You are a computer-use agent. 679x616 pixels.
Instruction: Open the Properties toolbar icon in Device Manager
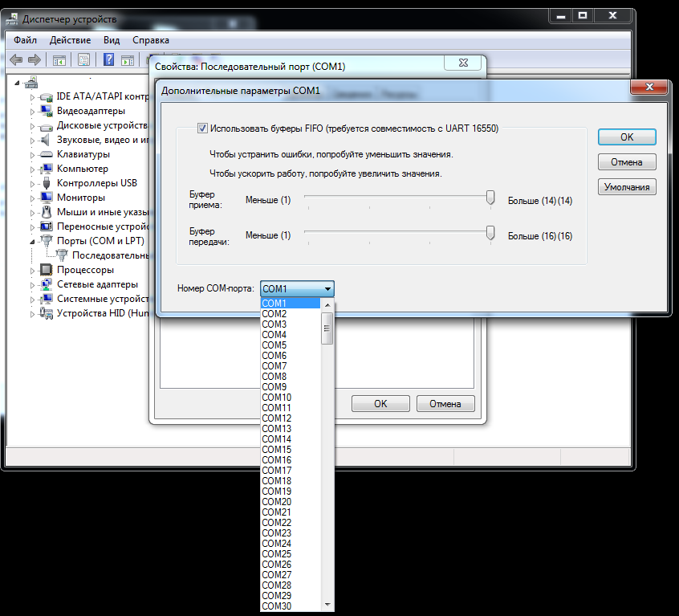83,59
